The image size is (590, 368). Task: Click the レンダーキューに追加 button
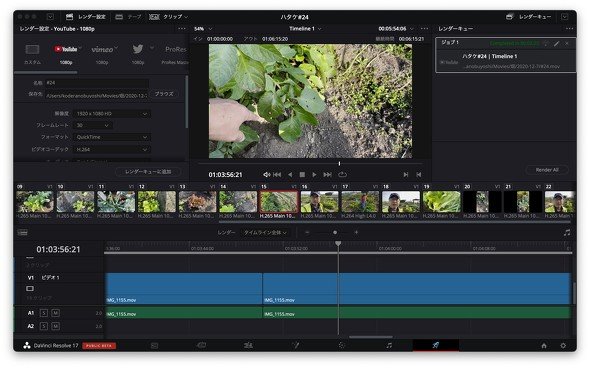point(148,172)
